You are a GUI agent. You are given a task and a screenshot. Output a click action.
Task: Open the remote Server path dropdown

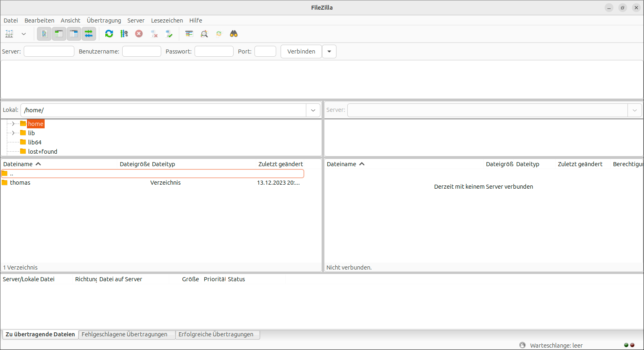coord(635,110)
